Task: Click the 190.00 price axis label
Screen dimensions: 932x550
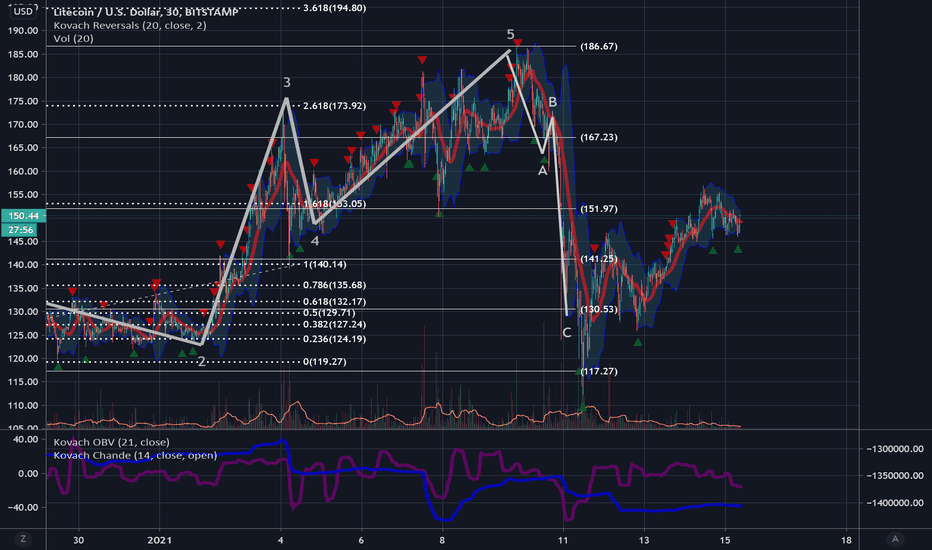Action: tap(24, 31)
